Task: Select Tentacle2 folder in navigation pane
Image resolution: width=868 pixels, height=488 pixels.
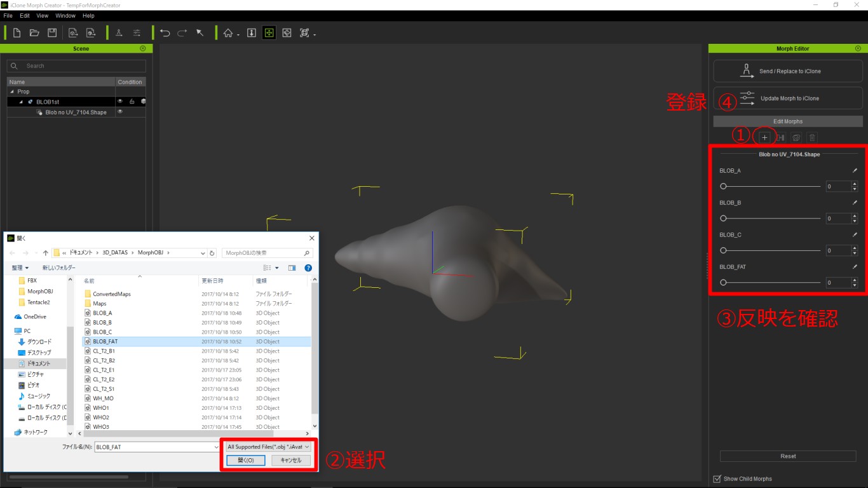Action: 38,302
